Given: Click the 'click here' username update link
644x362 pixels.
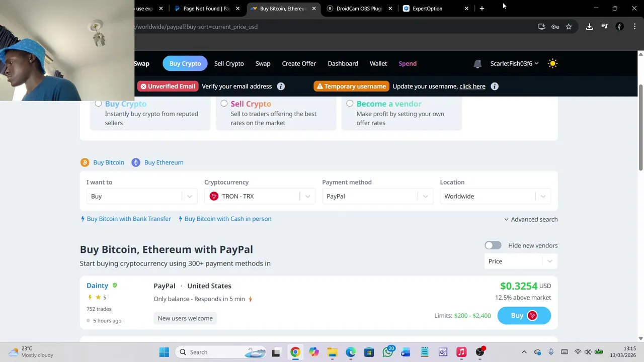Looking at the screenshot, I should pyautogui.click(x=472, y=86).
